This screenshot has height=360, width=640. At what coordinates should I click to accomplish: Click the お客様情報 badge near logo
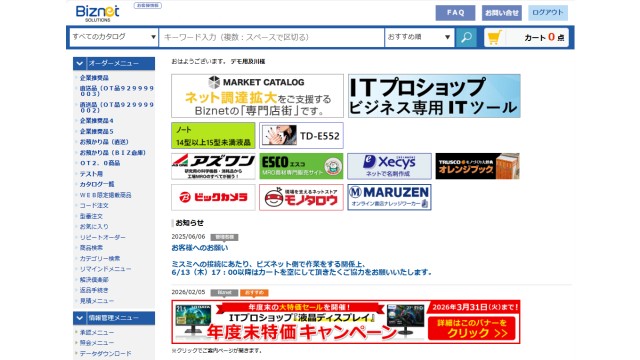coord(148,6)
